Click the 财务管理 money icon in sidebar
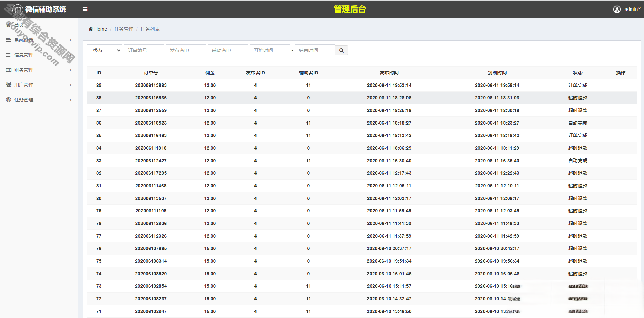 pyautogui.click(x=8, y=70)
